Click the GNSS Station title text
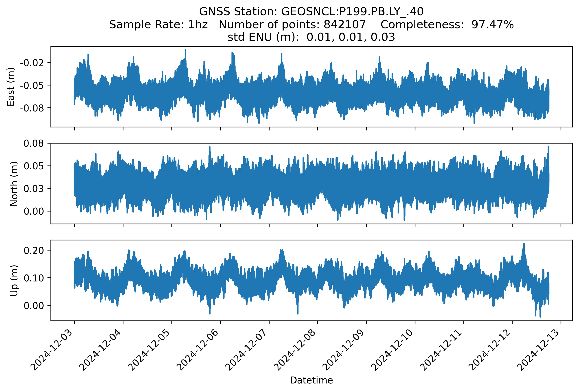The width and height of the screenshot is (579, 392). 311,12
